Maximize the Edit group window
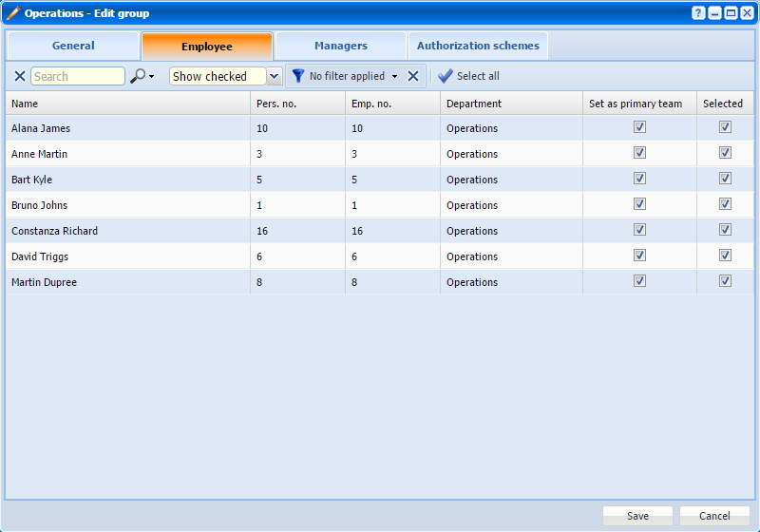 (731, 13)
